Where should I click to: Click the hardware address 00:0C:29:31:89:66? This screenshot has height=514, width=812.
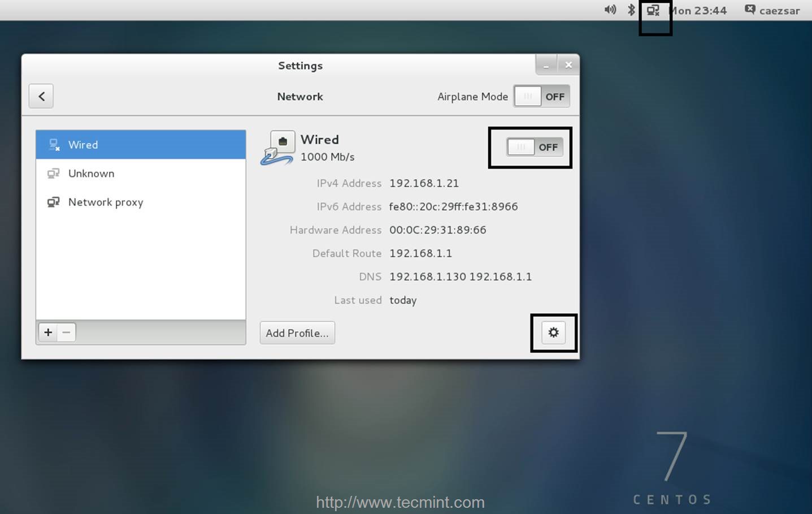(437, 230)
